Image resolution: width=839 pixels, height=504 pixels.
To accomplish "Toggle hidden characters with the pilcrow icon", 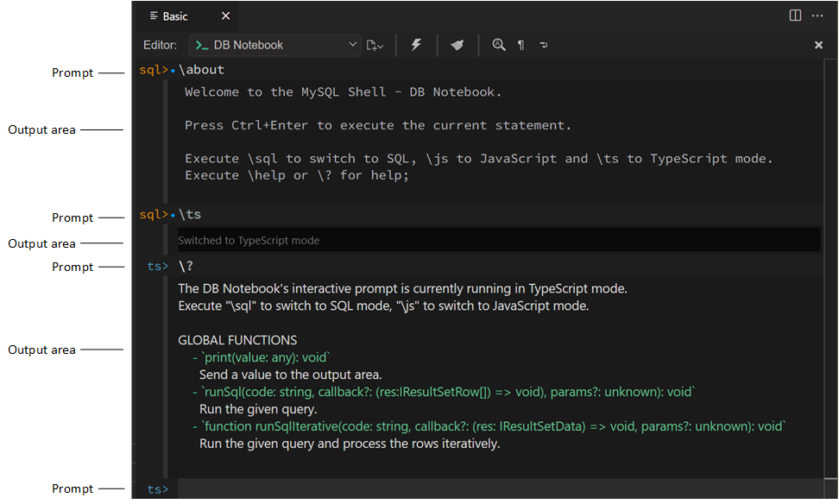I will coord(520,45).
